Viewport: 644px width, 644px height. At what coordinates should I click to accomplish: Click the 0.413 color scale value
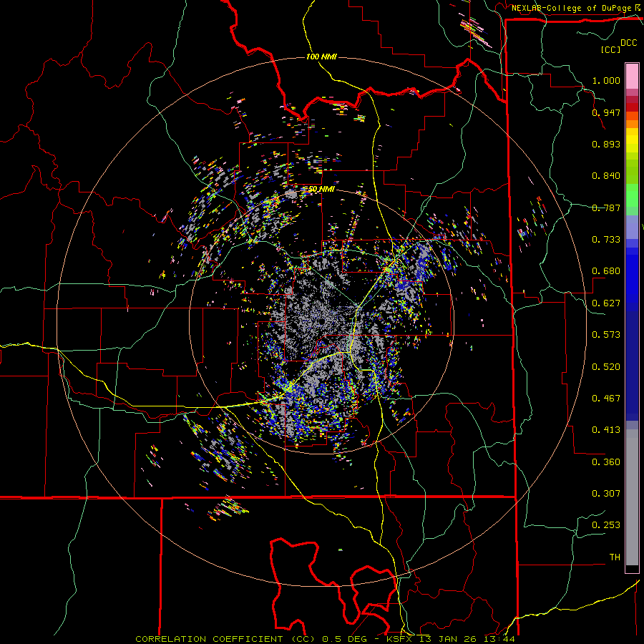coord(606,429)
